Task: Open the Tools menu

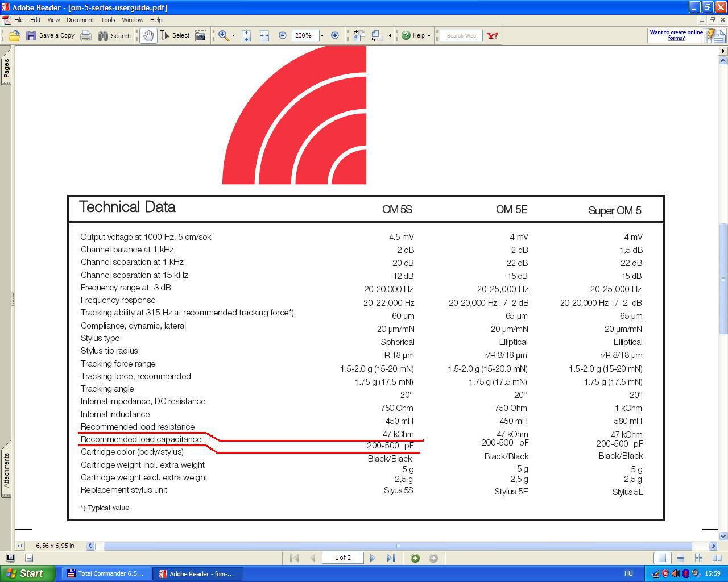Action: [x=108, y=20]
